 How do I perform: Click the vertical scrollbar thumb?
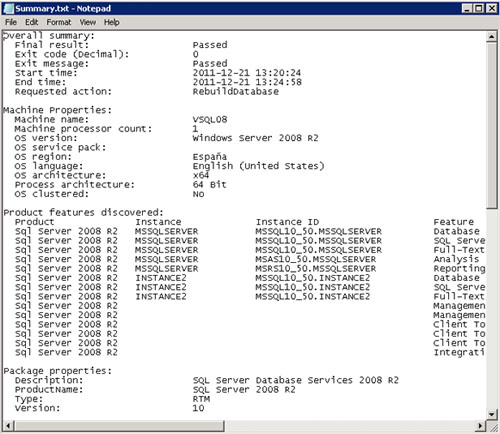[492, 125]
